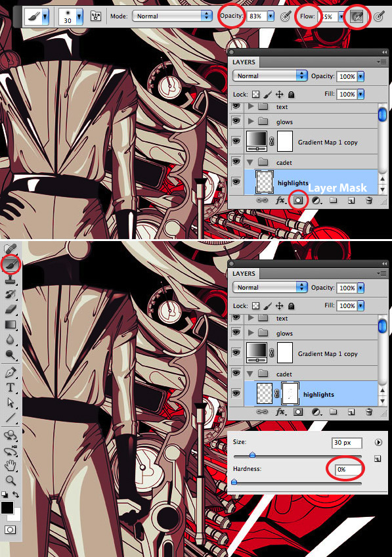Select LAYERS tab in top screenshot panel
The width and height of the screenshot is (392, 557).
(x=244, y=62)
